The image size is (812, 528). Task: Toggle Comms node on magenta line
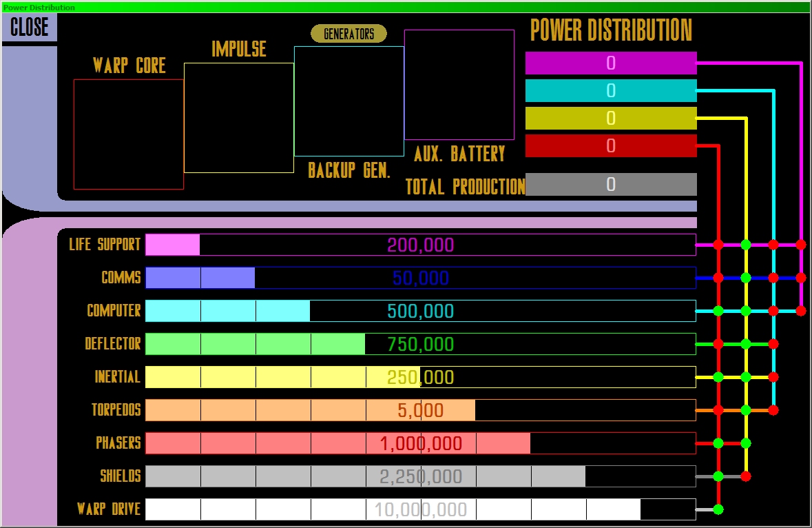pyautogui.click(x=801, y=278)
